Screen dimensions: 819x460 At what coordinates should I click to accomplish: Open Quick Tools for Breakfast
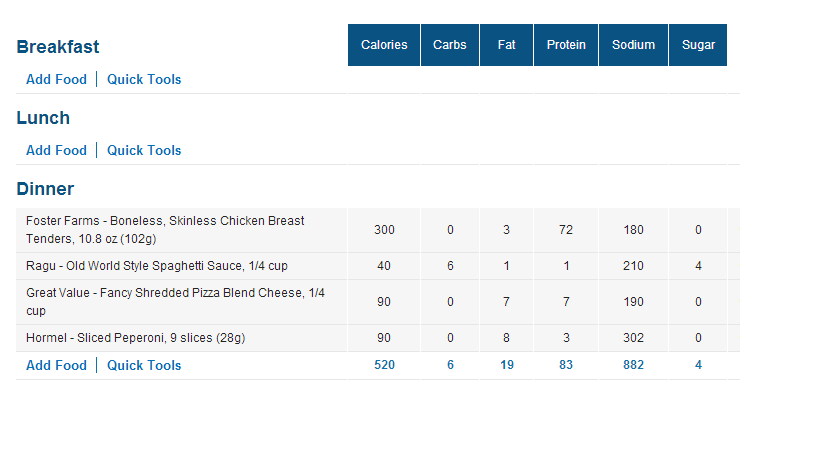(x=144, y=79)
